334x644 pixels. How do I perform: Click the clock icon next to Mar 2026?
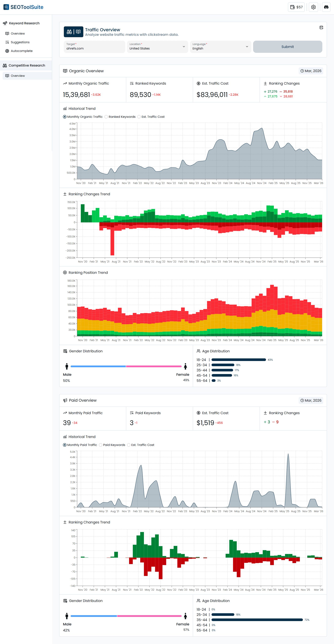click(302, 71)
